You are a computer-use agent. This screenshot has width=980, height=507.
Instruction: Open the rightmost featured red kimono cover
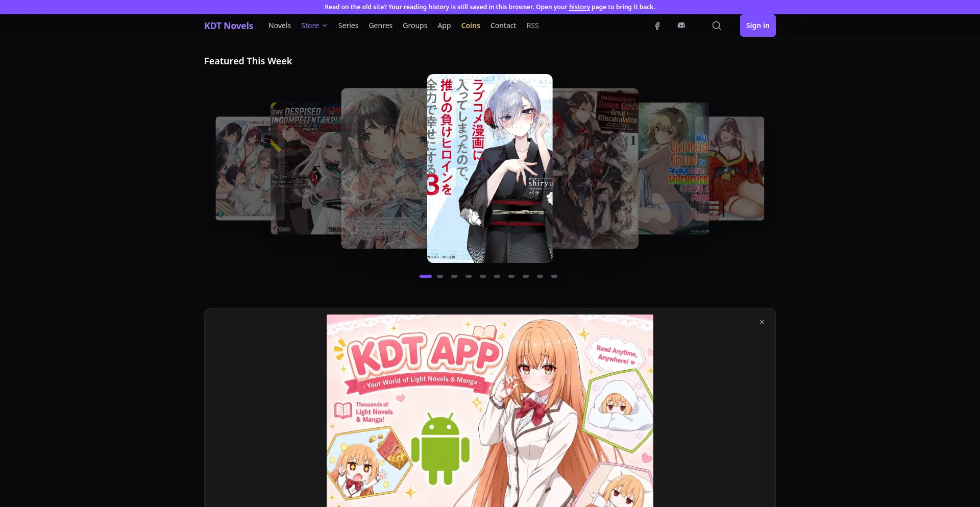737,168
